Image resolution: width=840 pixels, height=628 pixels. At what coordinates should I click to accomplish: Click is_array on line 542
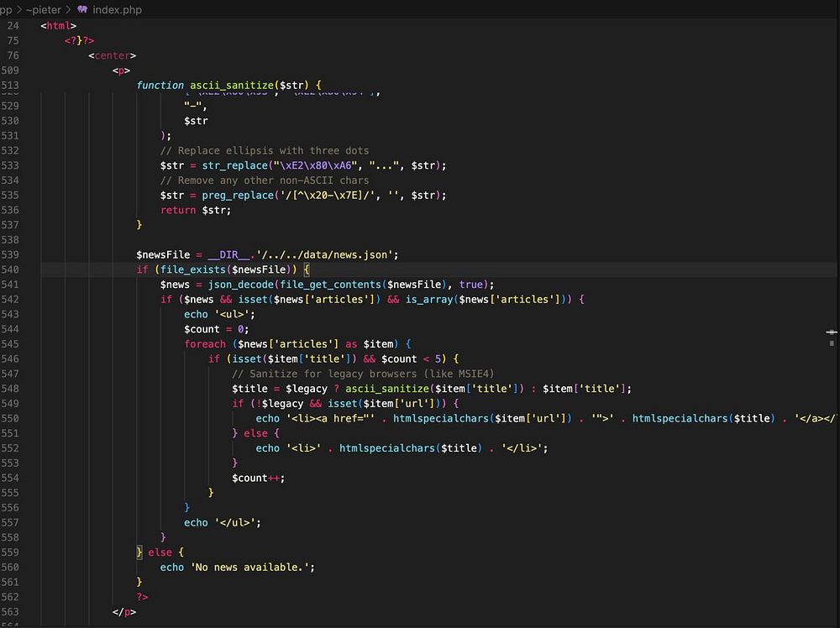point(428,300)
